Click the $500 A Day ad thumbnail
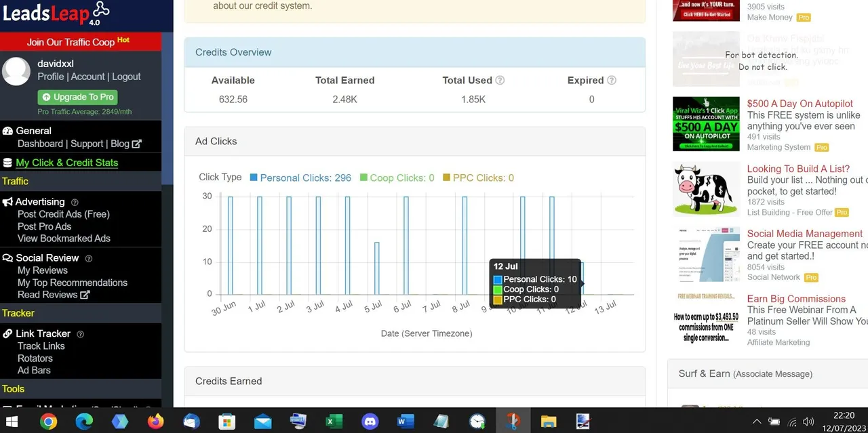Viewport: 868px width, 433px height. (x=706, y=124)
